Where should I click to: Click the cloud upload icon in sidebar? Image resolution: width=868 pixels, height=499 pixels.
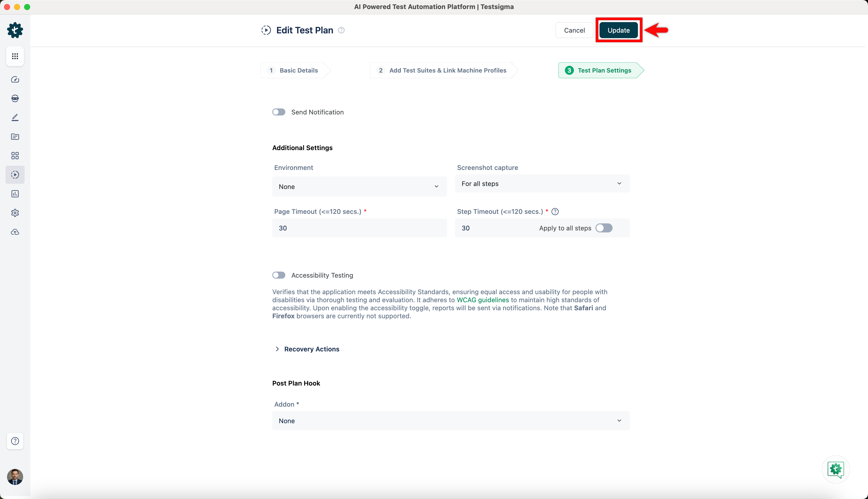15,232
